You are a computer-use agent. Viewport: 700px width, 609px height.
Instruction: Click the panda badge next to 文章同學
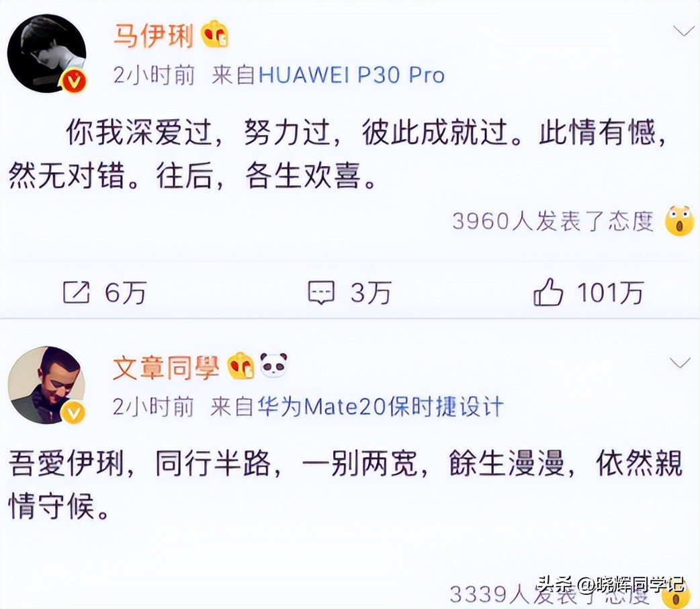[x=273, y=365]
